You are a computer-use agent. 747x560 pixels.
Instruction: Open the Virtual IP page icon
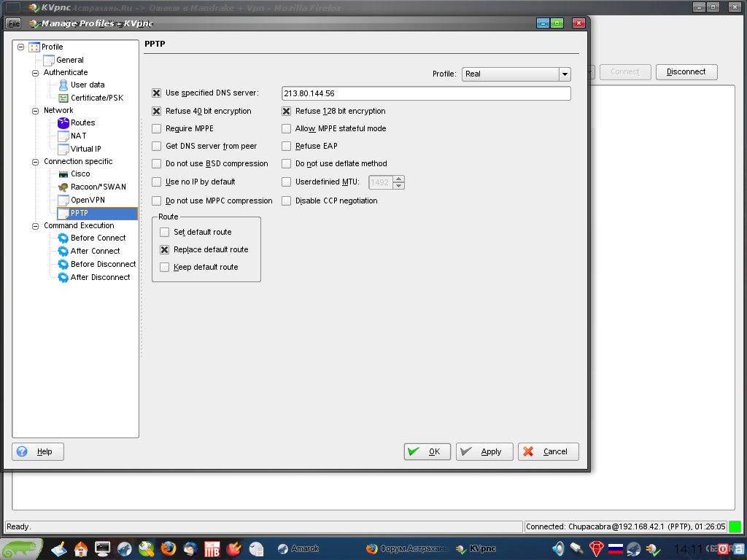[63, 149]
